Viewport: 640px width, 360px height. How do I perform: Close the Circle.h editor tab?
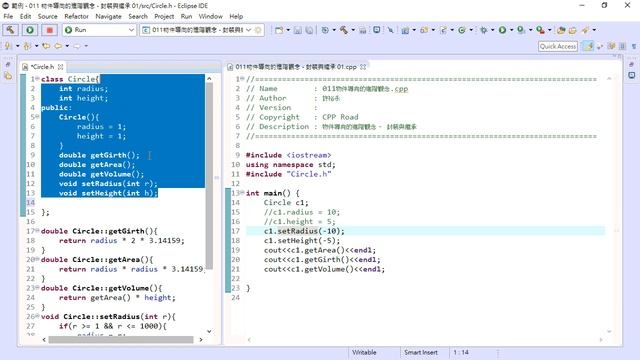click(60, 67)
